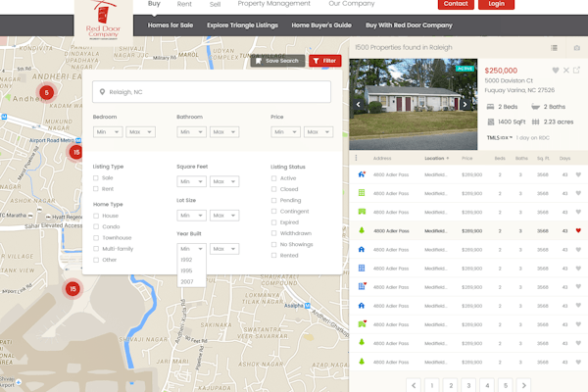
Task: Click the three-dot column options icon
Action: (356, 158)
